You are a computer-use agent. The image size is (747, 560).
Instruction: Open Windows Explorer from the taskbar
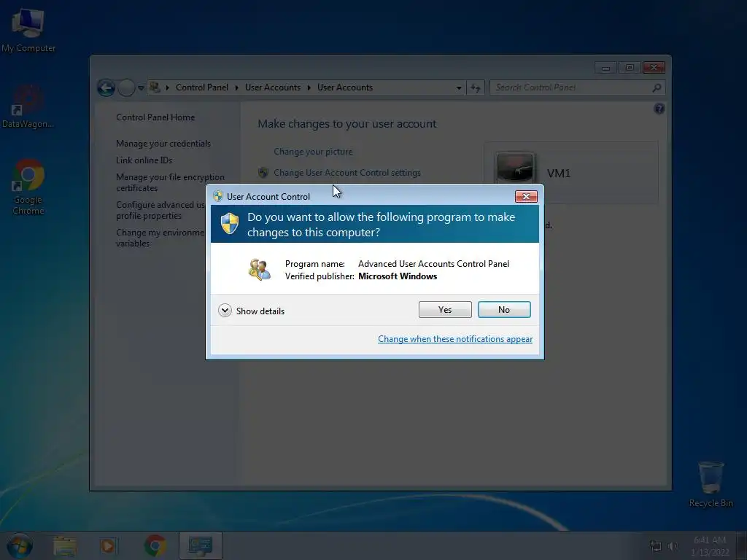pos(65,545)
